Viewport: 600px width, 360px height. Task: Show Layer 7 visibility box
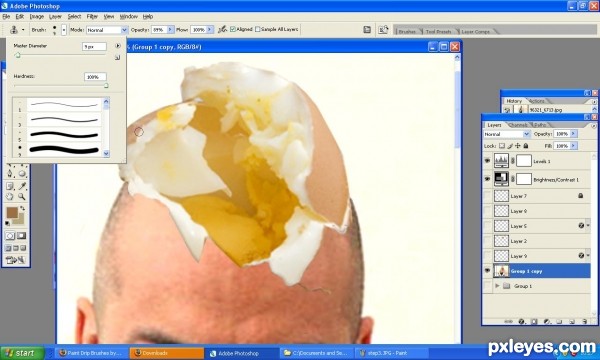pyautogui.click(x=487, y=196)
